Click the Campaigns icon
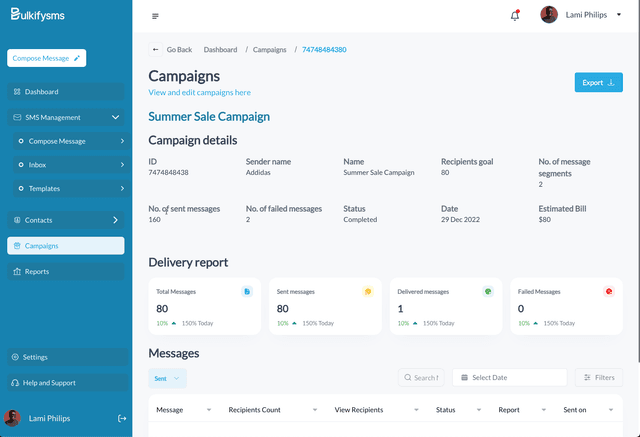The image size is (640, 437). click(x=17, y=246)
